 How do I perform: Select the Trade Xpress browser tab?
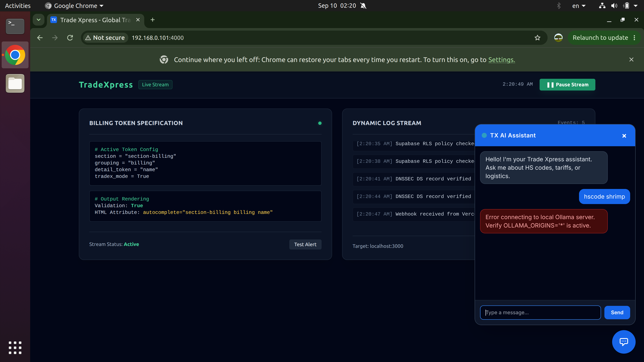(95, 20)
